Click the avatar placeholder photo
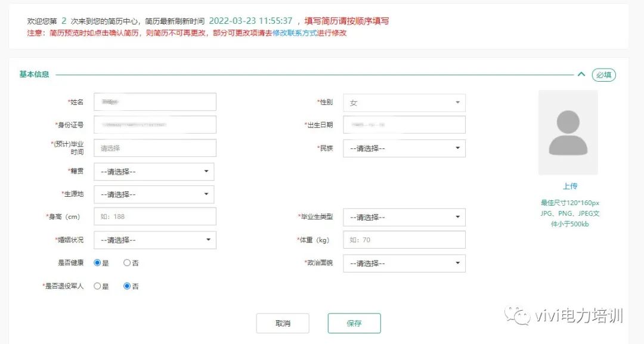This screenshot has height=344, width=644. click(568, 132)
